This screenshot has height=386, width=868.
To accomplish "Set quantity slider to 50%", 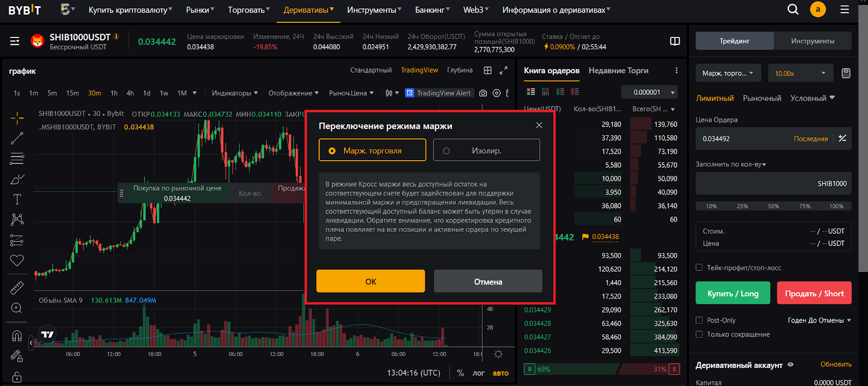I will pos(773,206).
